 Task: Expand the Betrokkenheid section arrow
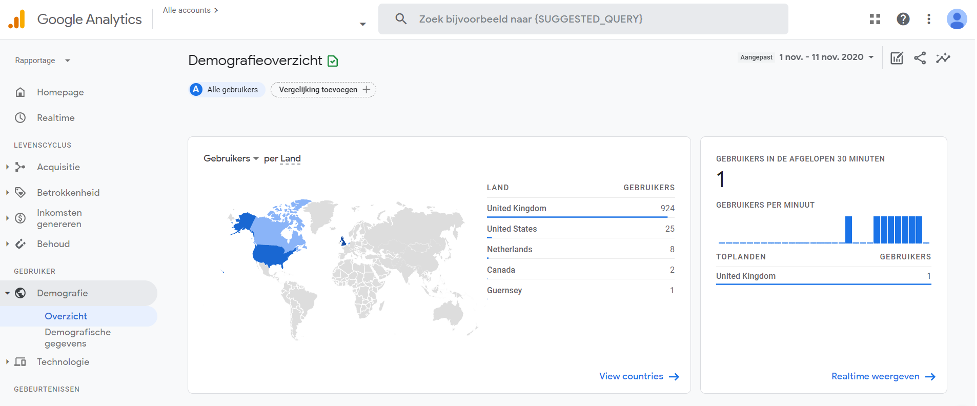(x=7, y=192)
